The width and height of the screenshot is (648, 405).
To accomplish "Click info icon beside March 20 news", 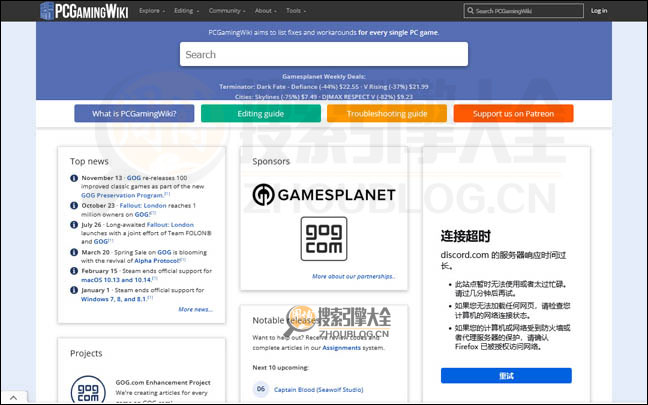I will 74,252.
